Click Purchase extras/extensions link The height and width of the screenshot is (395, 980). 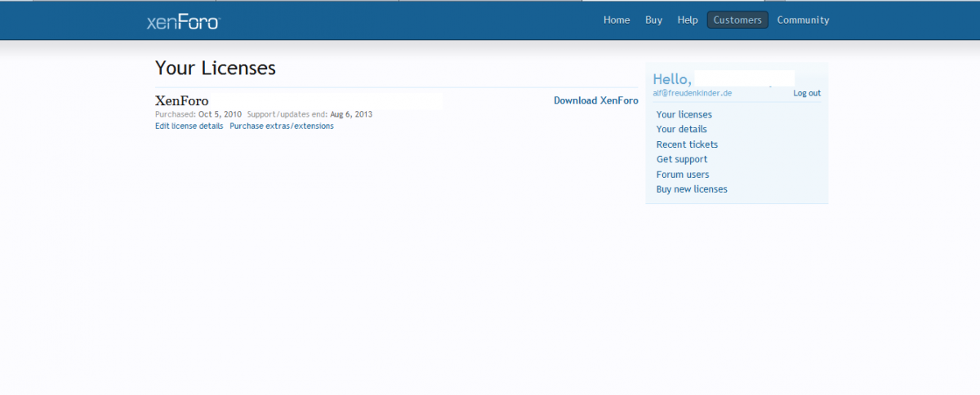[x=282, y=126]
